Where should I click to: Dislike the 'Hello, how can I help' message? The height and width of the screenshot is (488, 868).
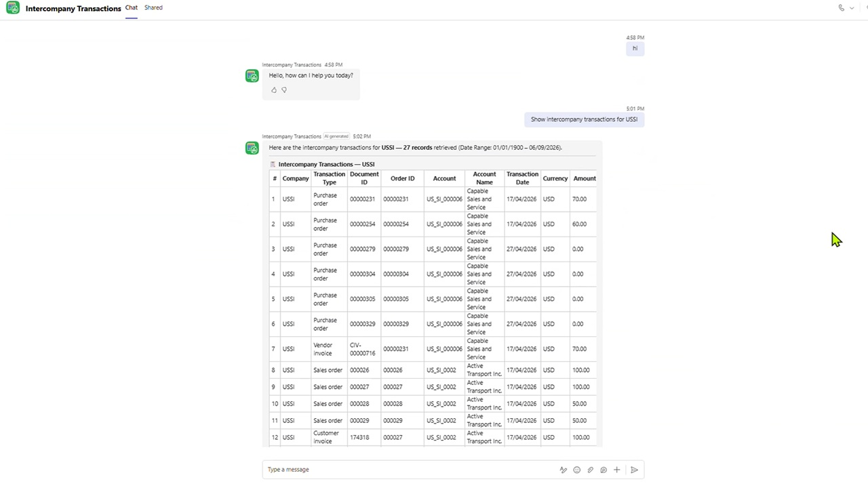click(x=284, y=89)
